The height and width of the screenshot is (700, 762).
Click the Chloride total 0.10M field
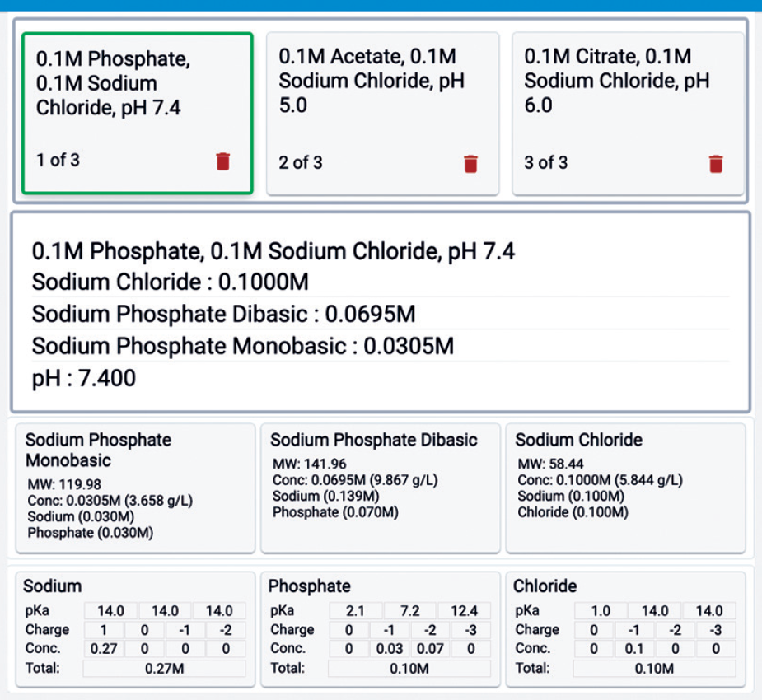coord(654,669)
